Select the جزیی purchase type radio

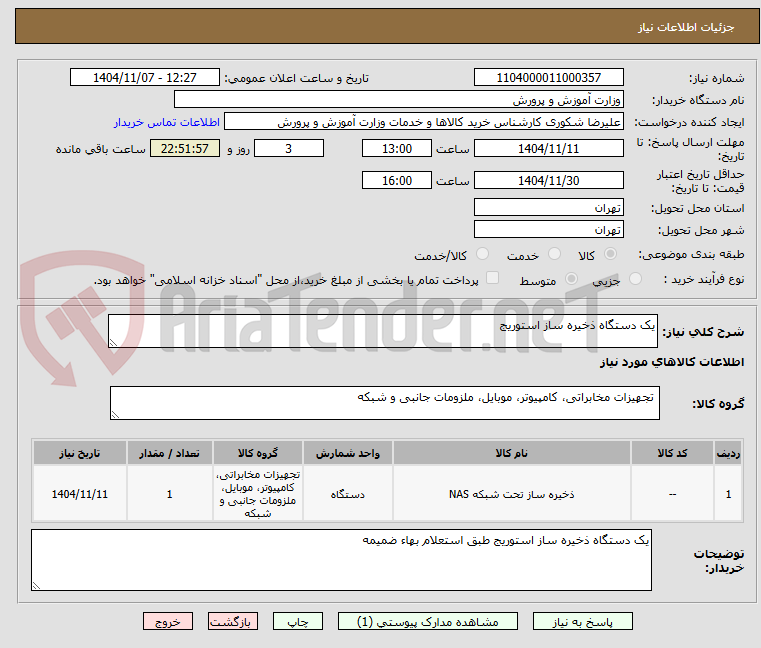pyautogui.click(x=635, y=279)
